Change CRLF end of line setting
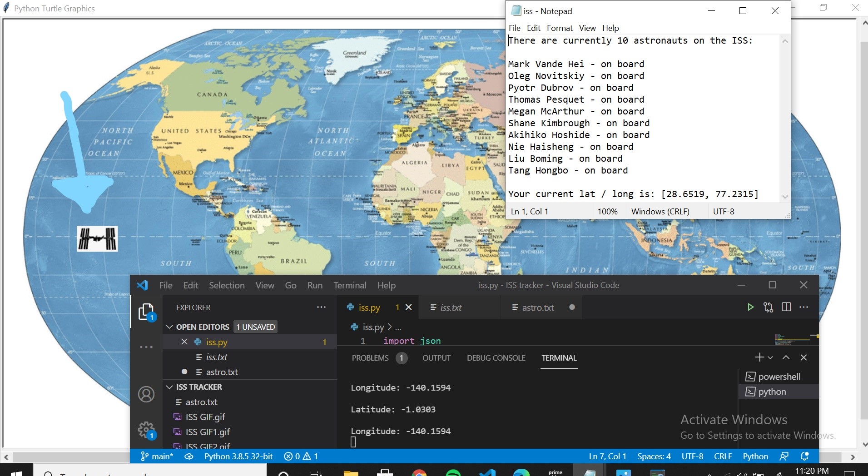 [x=723, y=456]
